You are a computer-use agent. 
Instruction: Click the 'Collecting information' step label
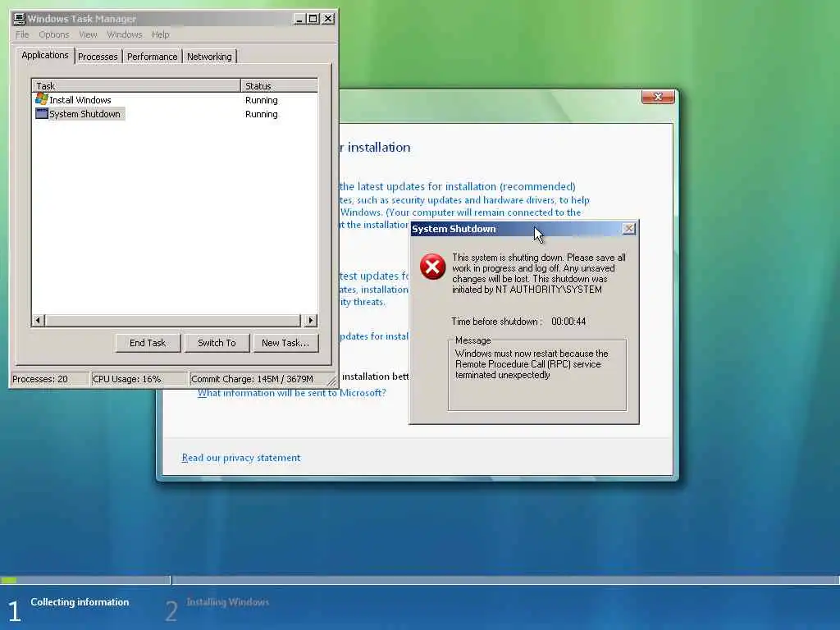pyautogui.click(x=80, y=602)
